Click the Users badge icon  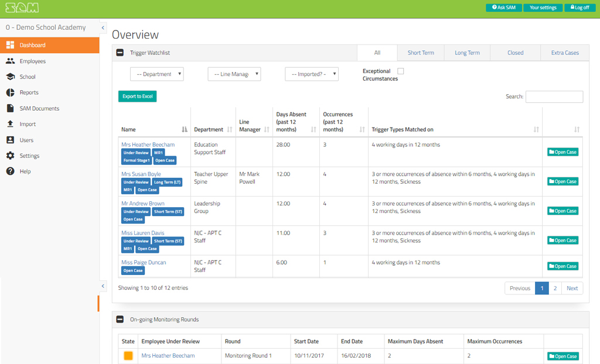click(x=11, y=140)
